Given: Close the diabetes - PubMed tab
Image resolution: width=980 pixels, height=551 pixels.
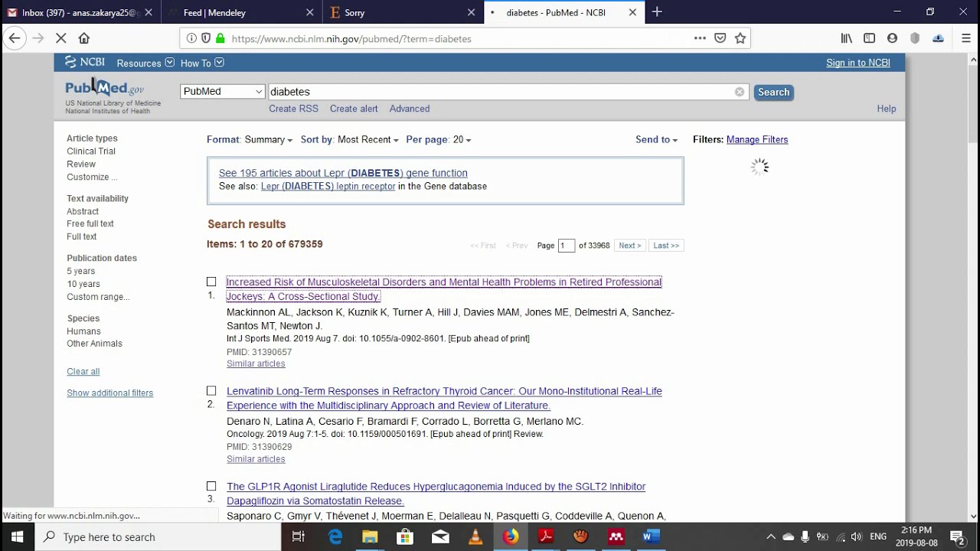Looking at the screenshot, I should (x=632, y=12).
